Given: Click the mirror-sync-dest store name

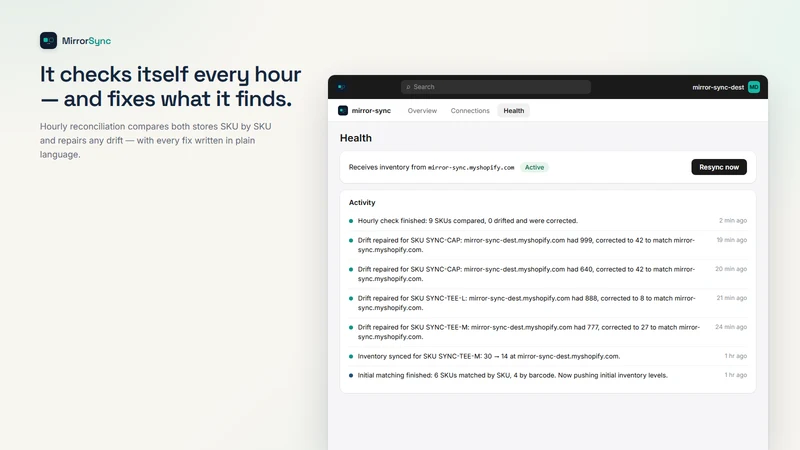Looking at the screenshot, I should click(718, 87).
